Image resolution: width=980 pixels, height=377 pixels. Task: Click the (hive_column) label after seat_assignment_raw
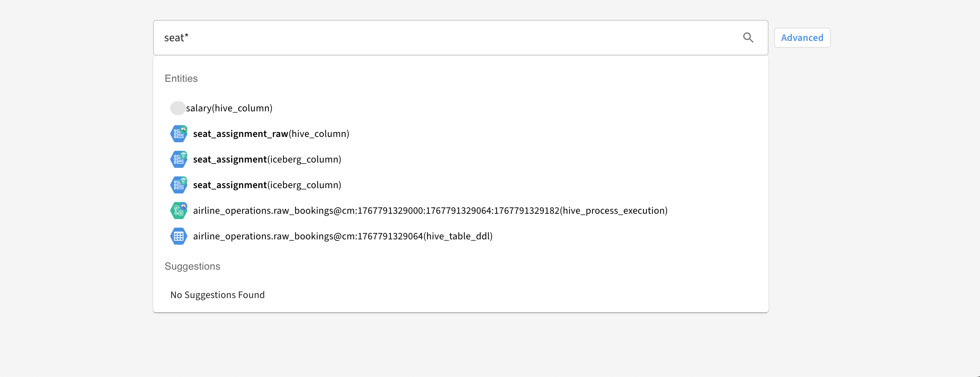319,134
